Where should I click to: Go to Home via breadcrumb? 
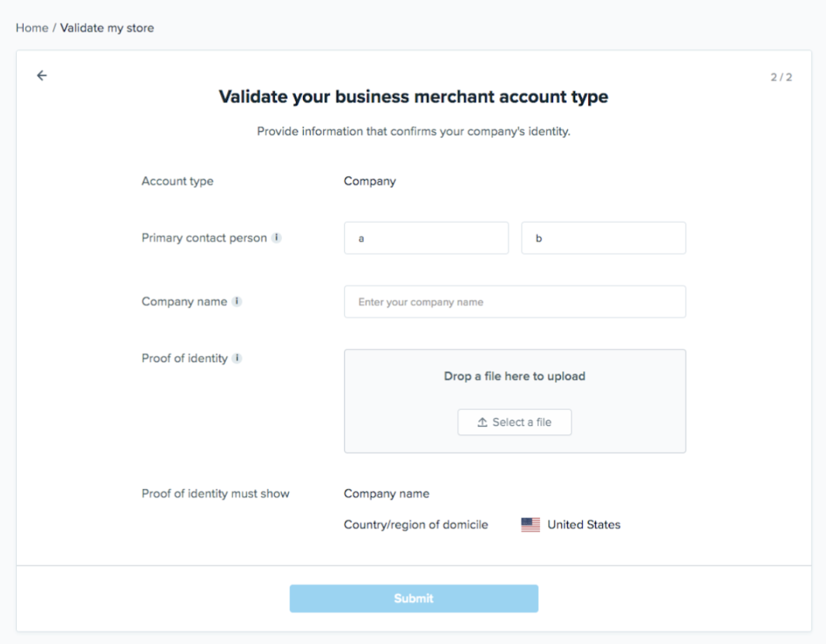[x=31, y=28]
